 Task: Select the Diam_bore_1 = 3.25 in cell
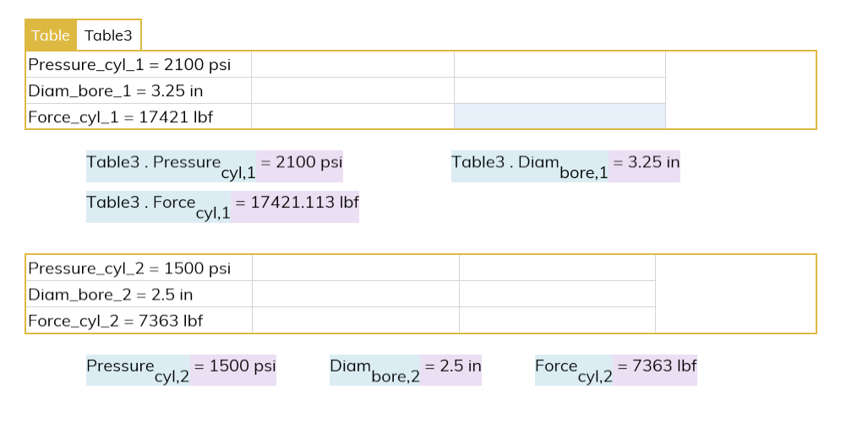point(139,90)
